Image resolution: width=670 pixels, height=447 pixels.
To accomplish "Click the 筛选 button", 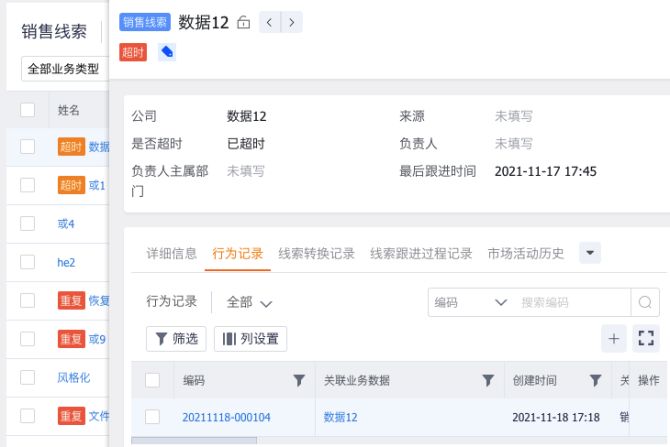I will pos(176,339).
